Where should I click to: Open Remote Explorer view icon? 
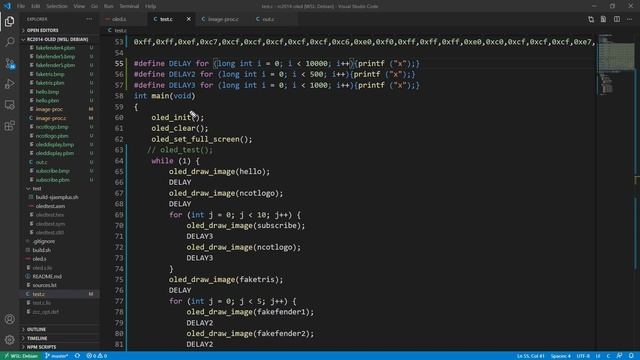(9, 105)
